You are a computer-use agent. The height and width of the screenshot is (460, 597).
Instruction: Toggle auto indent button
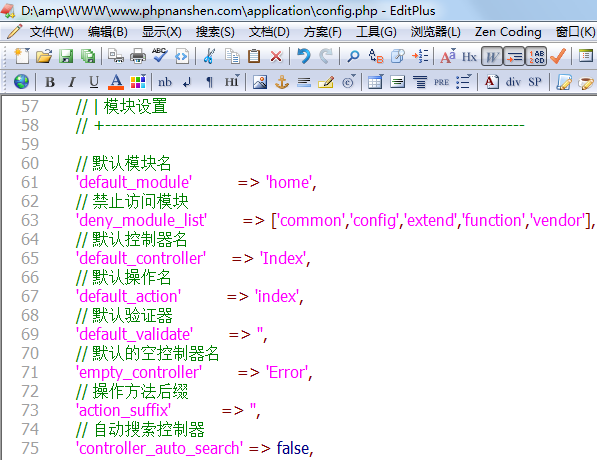[x=514, y=56]
